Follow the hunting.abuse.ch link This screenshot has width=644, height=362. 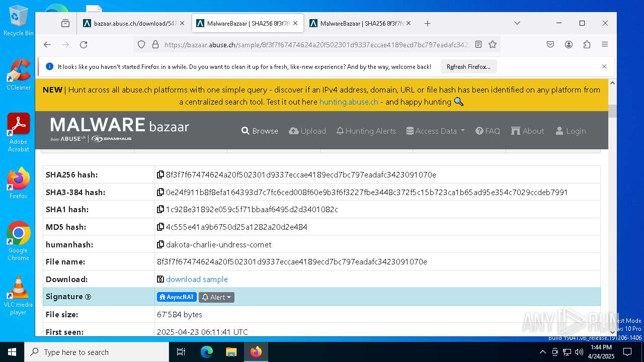[349, 102]
